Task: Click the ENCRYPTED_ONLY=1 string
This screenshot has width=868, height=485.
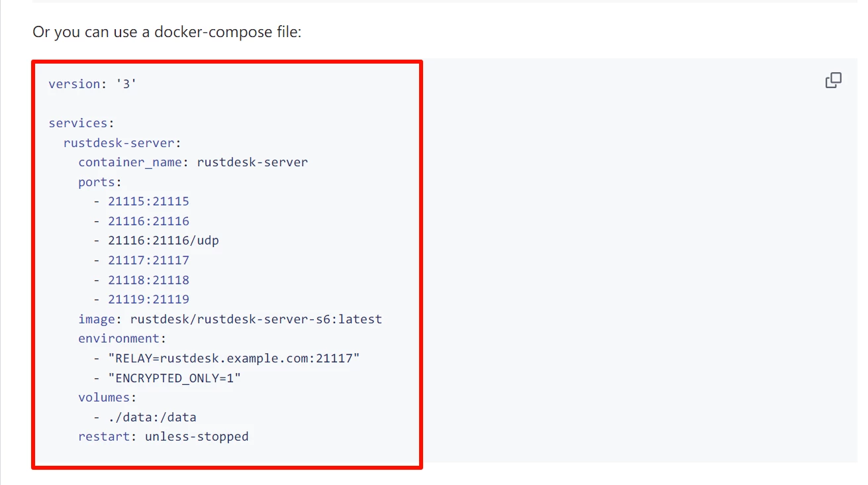Action: [x=174, y=378]
